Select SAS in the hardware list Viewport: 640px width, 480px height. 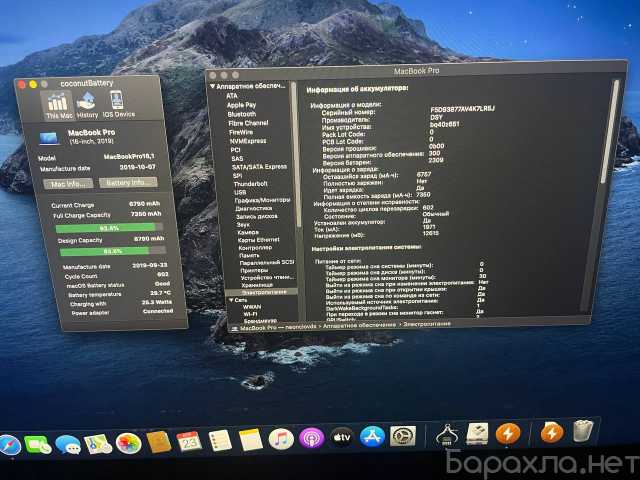click(x=237, y=158)
